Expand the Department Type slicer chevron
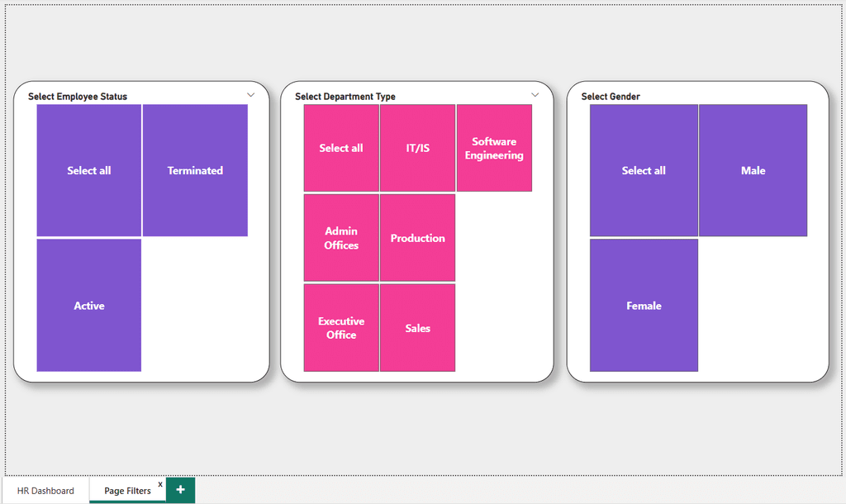This screenshot has height=504, width=846. pyautogui.click(x=535, y=95)
